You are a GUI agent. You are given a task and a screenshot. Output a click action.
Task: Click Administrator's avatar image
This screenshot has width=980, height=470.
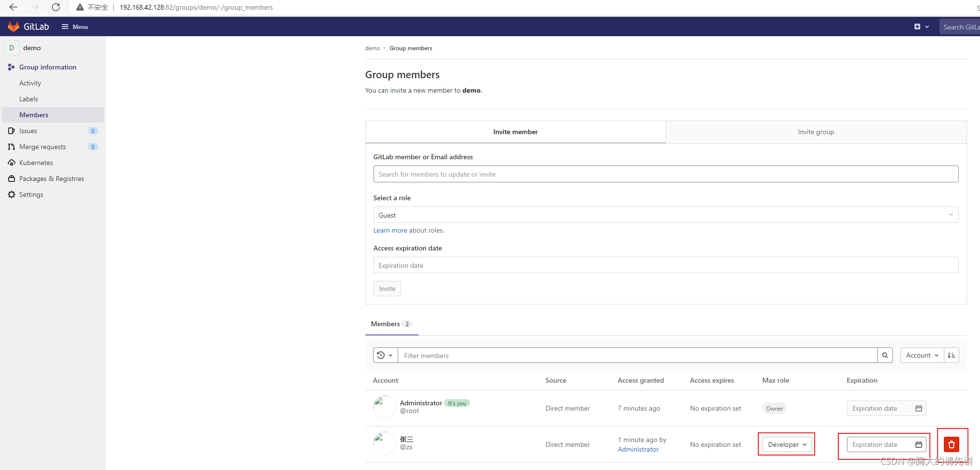(384, 407)
